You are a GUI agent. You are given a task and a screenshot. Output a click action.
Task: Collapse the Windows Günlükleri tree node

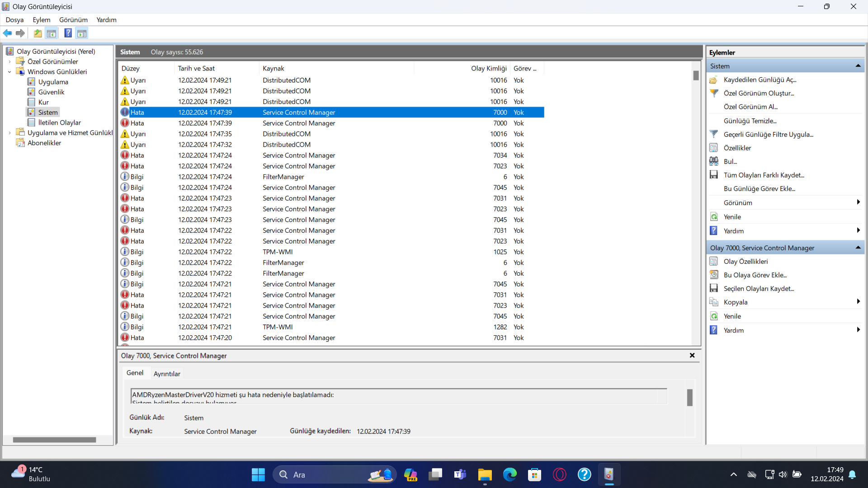[9, 72]
